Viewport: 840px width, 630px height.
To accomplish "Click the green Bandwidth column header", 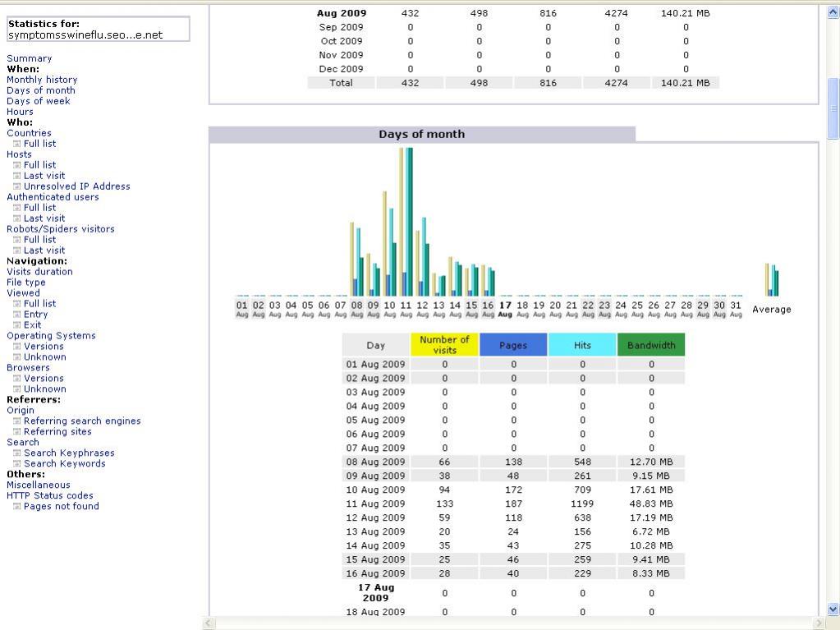I will pyautogui.click(x=650, y=345).
